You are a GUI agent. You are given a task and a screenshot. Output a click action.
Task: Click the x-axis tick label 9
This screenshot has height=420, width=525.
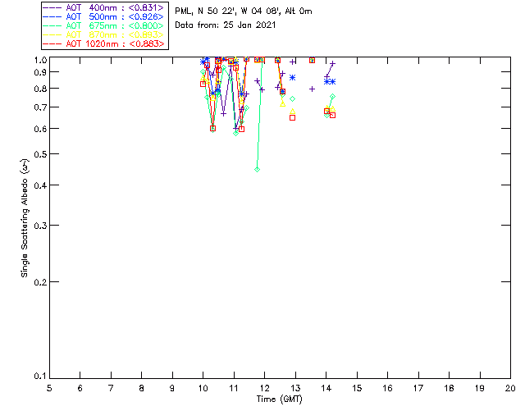tap(172, 389)
